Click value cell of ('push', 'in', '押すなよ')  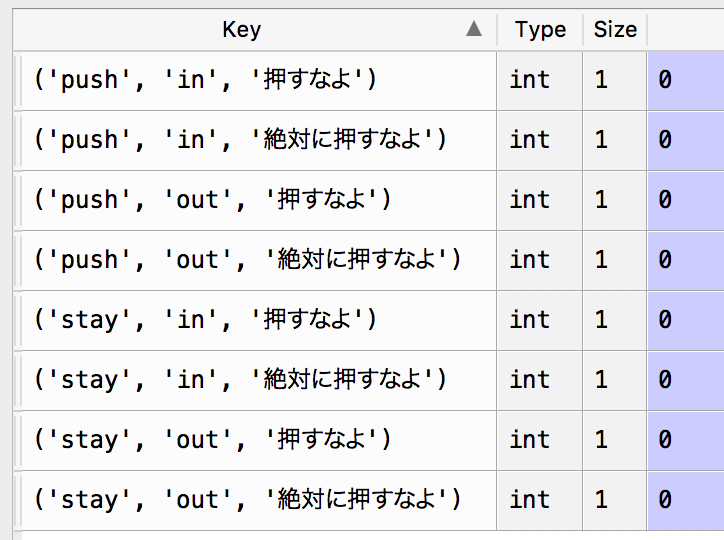[686, 80]
